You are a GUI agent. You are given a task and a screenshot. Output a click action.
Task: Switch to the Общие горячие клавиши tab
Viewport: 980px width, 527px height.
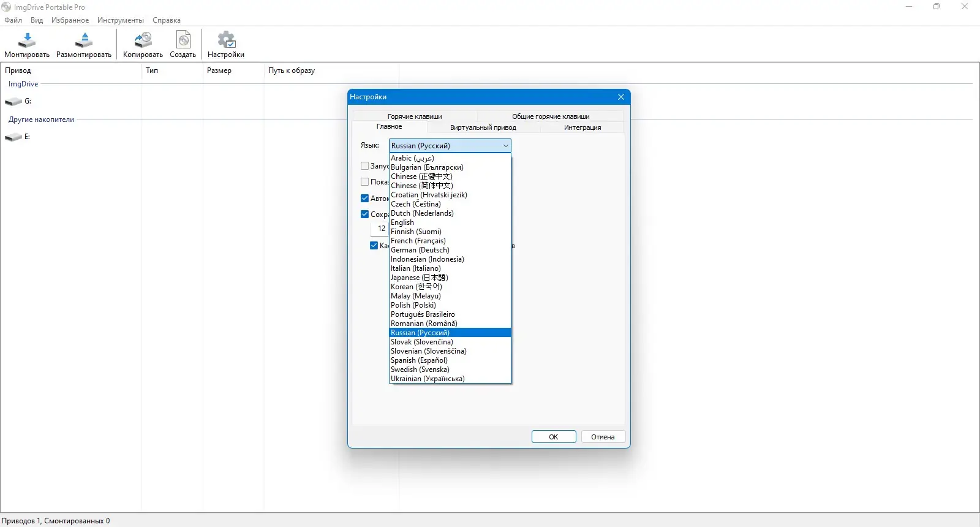click(x=551, y=116)
